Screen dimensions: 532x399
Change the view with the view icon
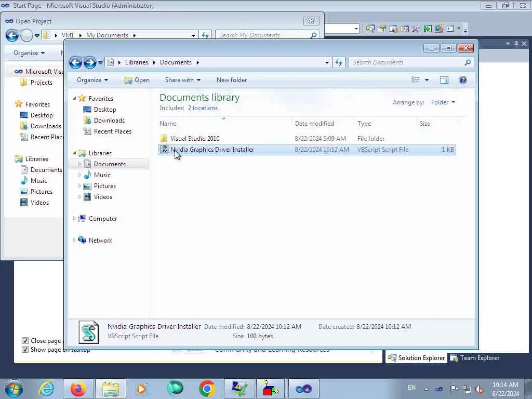(415, 80)
